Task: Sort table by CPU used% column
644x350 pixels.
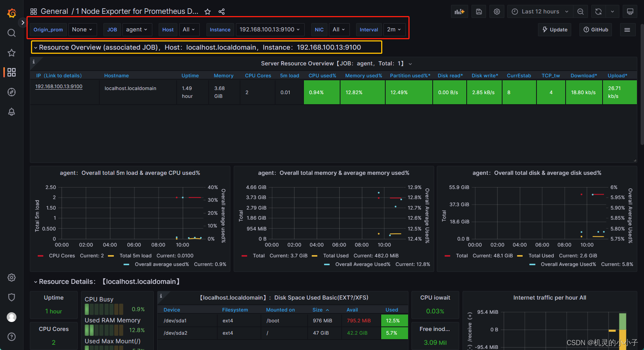Action: coord(322,75)
